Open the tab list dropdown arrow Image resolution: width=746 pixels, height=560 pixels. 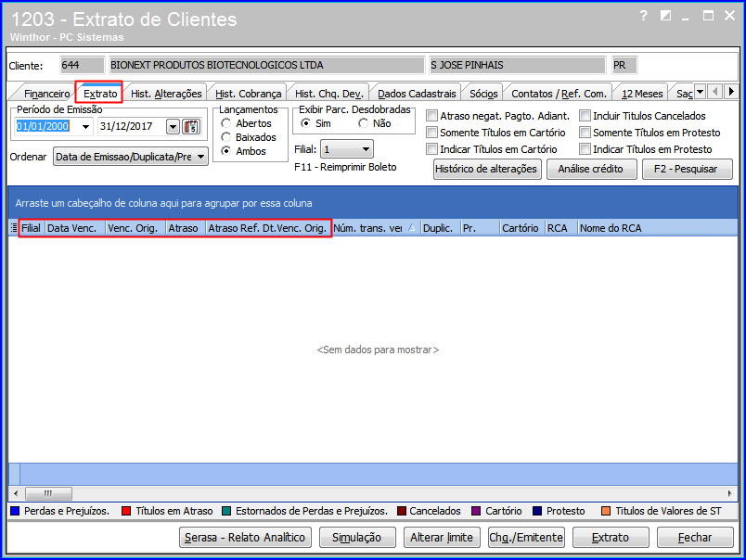tap(700, 91)
